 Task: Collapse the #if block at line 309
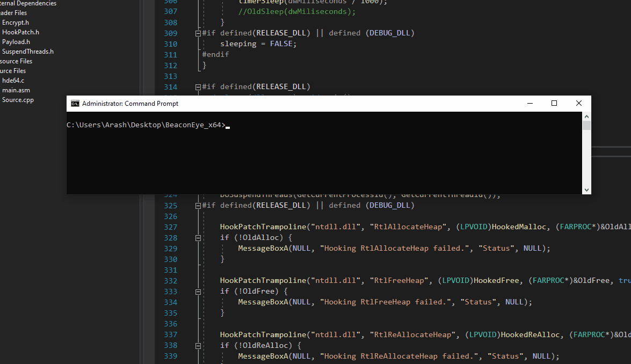click(x=198, y=33)
